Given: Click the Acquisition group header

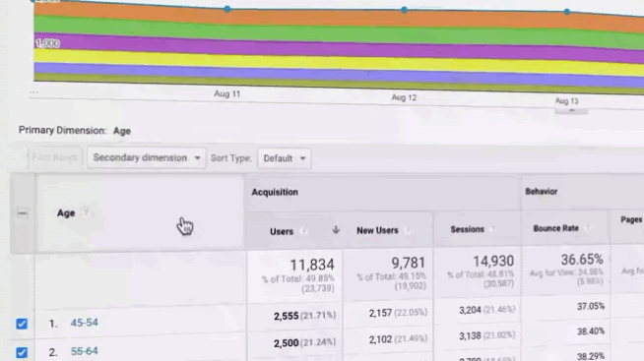Looking at the screenshot, I should coord(275,192).
